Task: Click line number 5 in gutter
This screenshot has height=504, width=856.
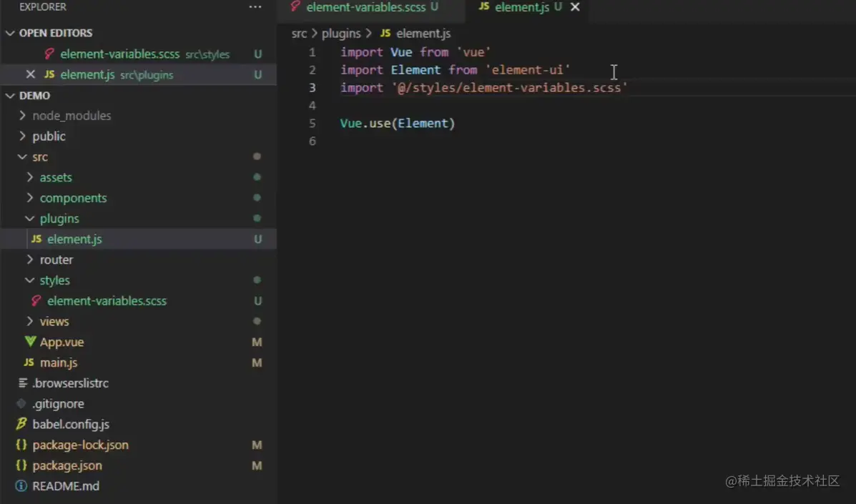Action: point(313,123)
